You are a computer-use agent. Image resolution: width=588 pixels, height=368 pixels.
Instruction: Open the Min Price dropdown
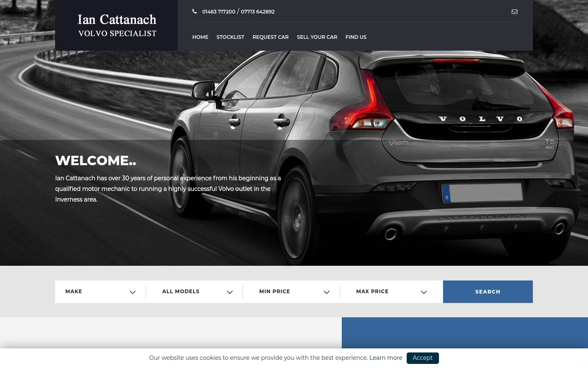291,292
